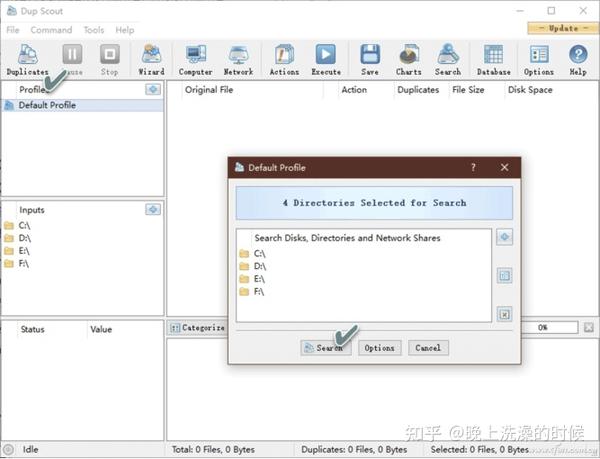Viewport: 600px width, 459px height.
Task: Click the Idle status text
Action: tap(30, 449)
